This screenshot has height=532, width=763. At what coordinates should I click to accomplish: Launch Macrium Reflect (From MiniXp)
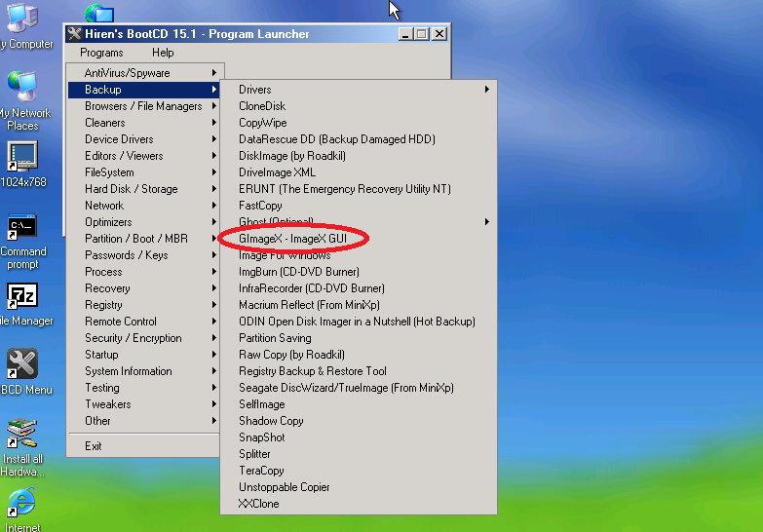point(359,305)
